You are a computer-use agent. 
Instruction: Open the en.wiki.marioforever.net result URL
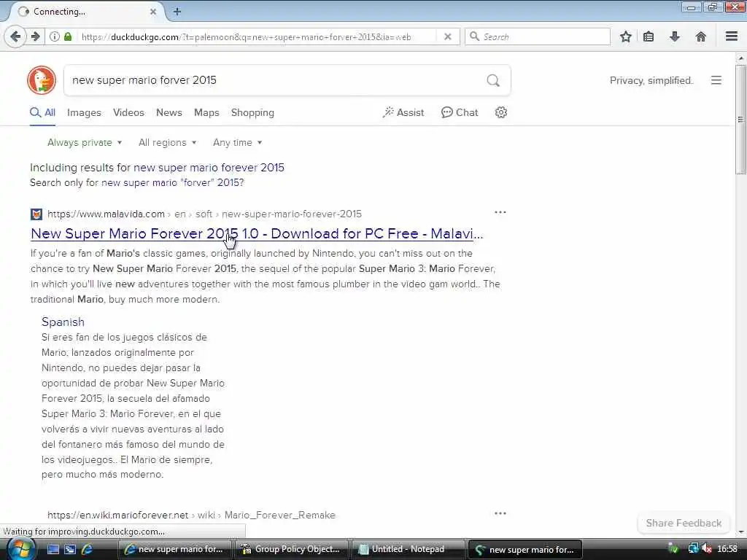[x=192, y=515]
